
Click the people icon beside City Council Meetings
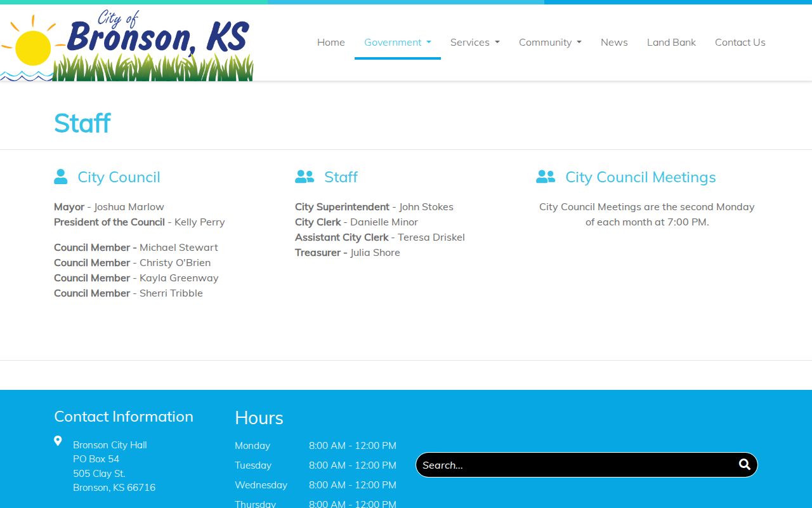[x=546, y=177]
